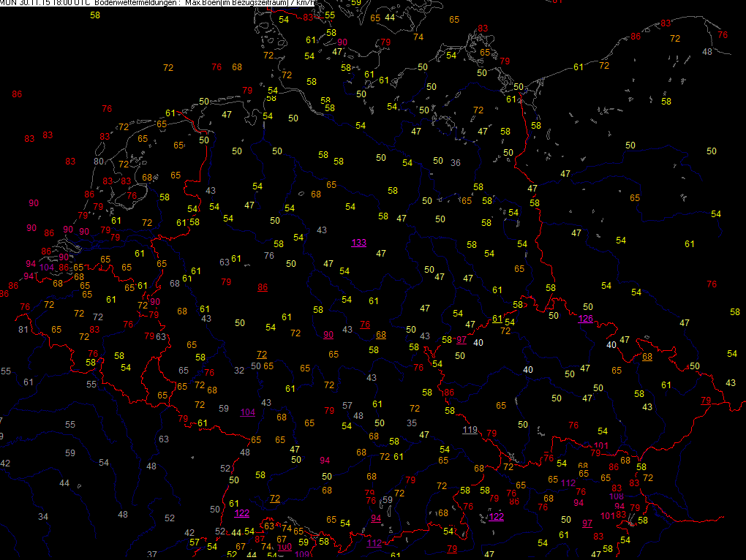Screen dimensions: 746x560
Task: Click the underlined 100 gust value
Action: (x=285, y=546)
